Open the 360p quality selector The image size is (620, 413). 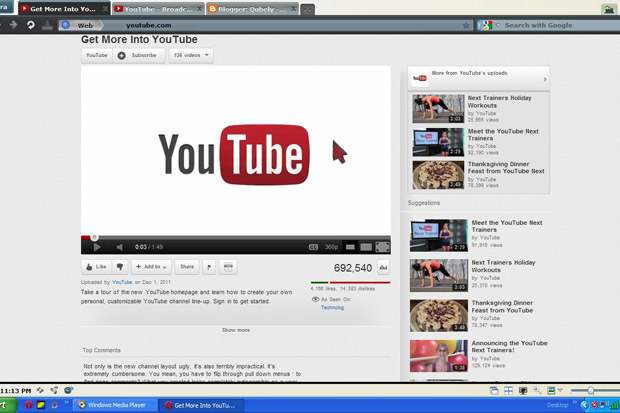[x=331, y=247]
